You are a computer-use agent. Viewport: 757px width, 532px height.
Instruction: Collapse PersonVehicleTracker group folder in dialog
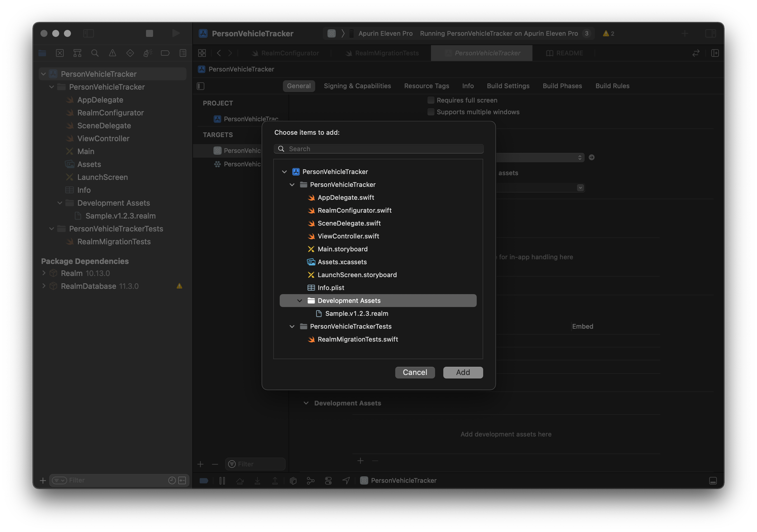[292, 185]
